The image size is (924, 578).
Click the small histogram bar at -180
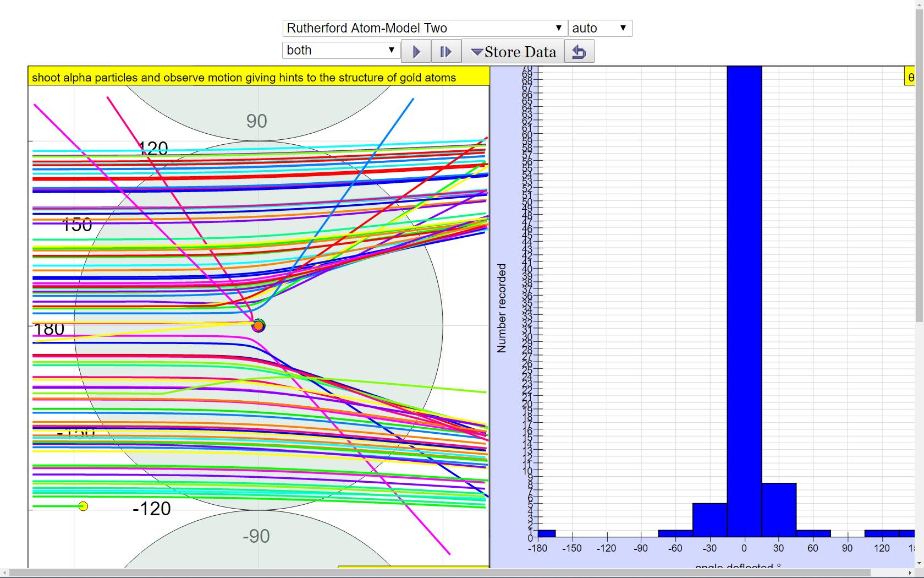[x=546, y=533]
